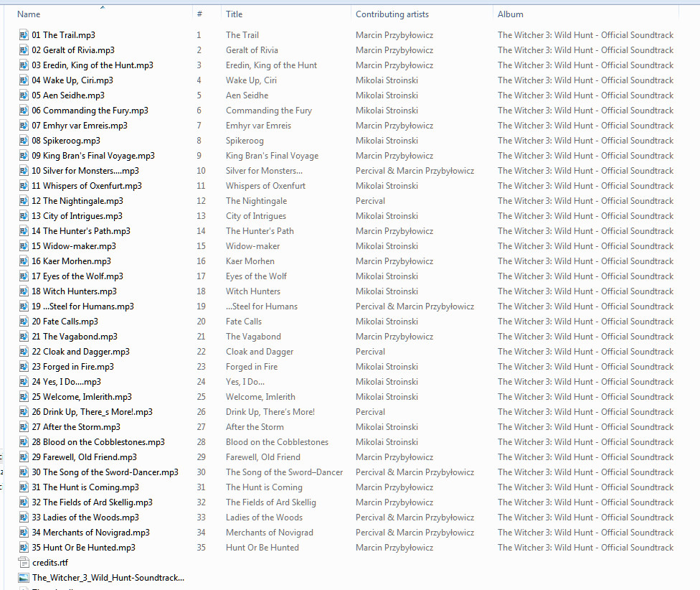Click the file icon for 07 Emhyr var Emreis.mp3
Screen dimensions: 700x590
[x=24, y=126]
